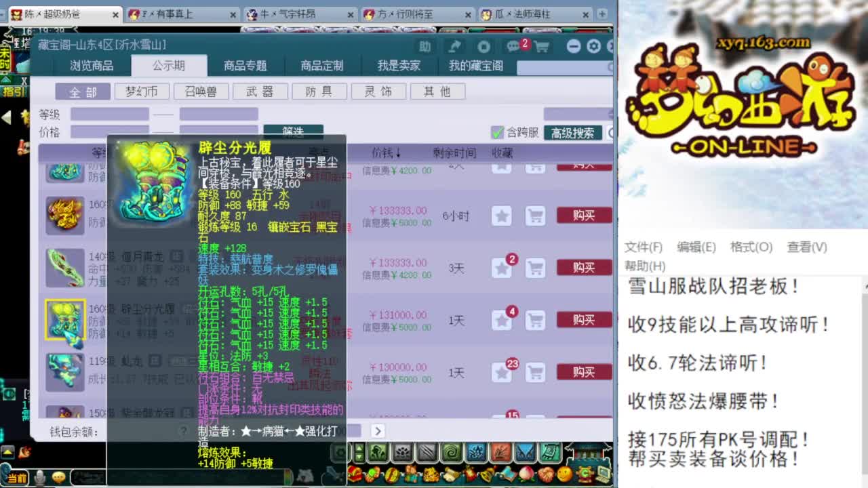Click the minimum 等级 input field

(110, 114)
